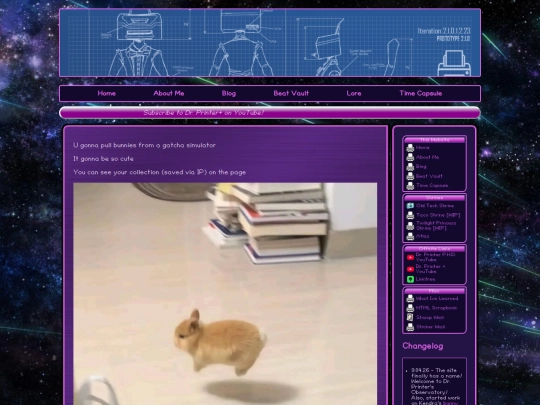
Task: Click the printer icon beside Taco Shrine
Action: pyautogui.click(x=410, y=216)
